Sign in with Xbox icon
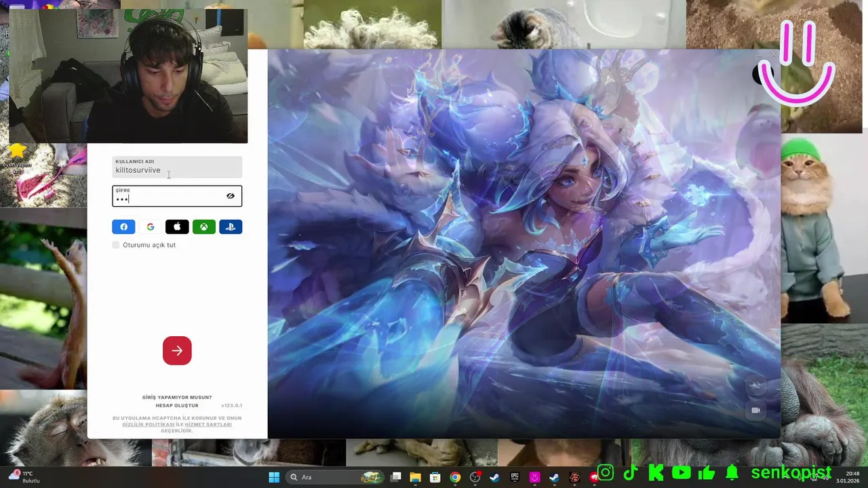The width and height of the screenshot is (868, 488). [x=204, y=227]
